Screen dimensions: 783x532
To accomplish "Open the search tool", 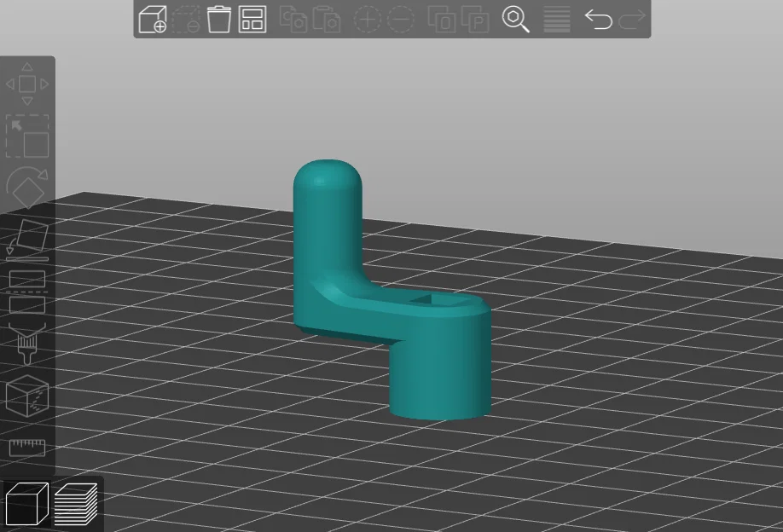I will 516,19.
